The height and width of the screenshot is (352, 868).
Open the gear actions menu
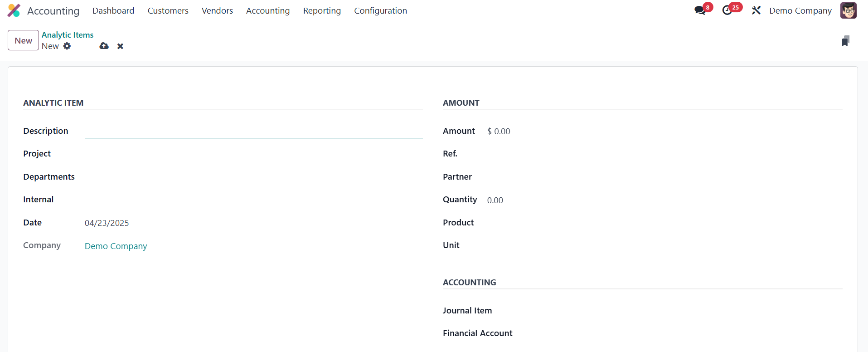click(67, 46)
